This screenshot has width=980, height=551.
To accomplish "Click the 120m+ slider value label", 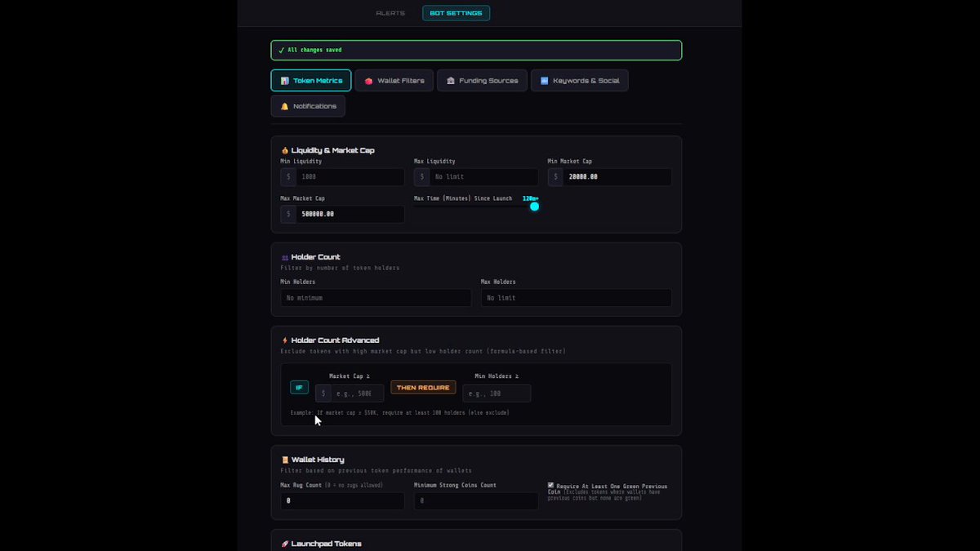I will click(531, 198).
